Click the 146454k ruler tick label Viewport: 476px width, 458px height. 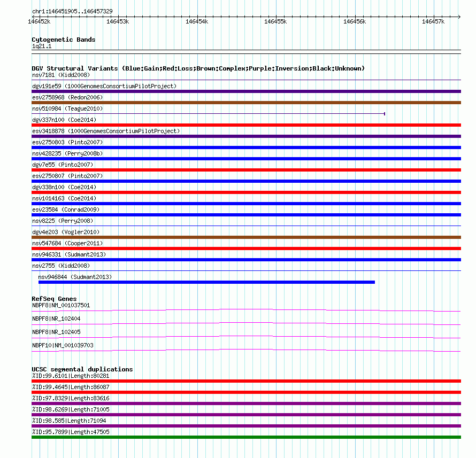coord(197,22)
